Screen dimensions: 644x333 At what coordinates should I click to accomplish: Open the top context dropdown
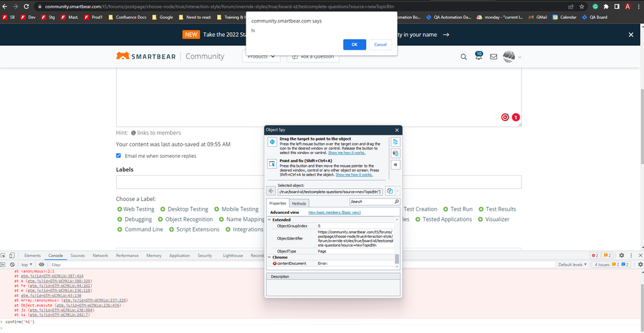[x=26, y=265]
